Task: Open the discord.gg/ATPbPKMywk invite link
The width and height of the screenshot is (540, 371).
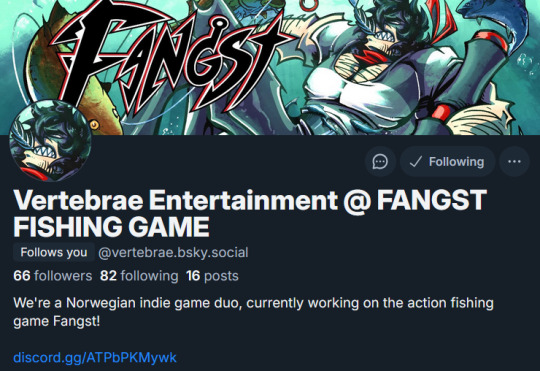Action: click(x=95, y=357)
